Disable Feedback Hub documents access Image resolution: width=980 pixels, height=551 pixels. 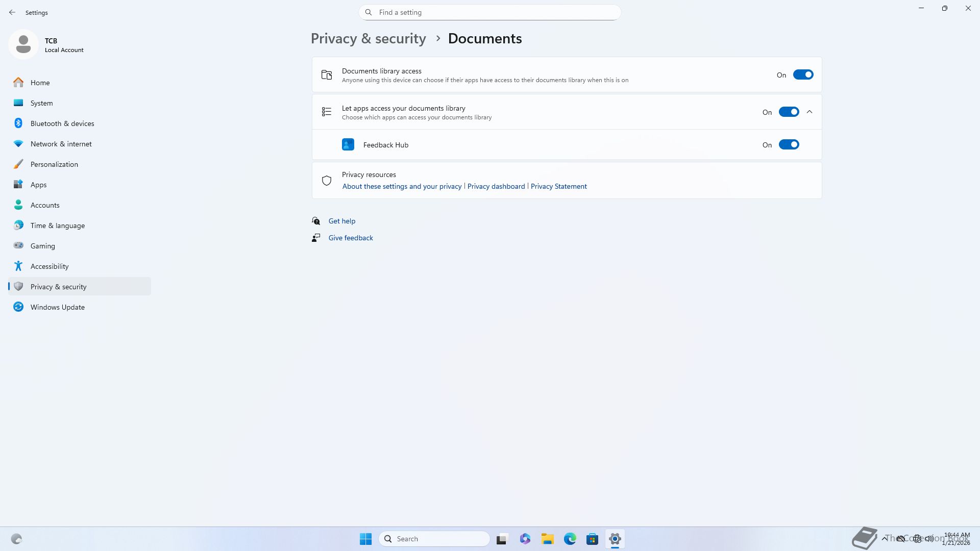788,145
